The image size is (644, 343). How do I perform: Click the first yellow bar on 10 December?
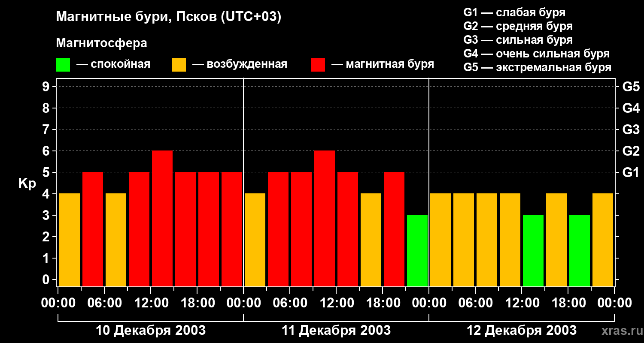pyautogui.click(x=70, y=240)
